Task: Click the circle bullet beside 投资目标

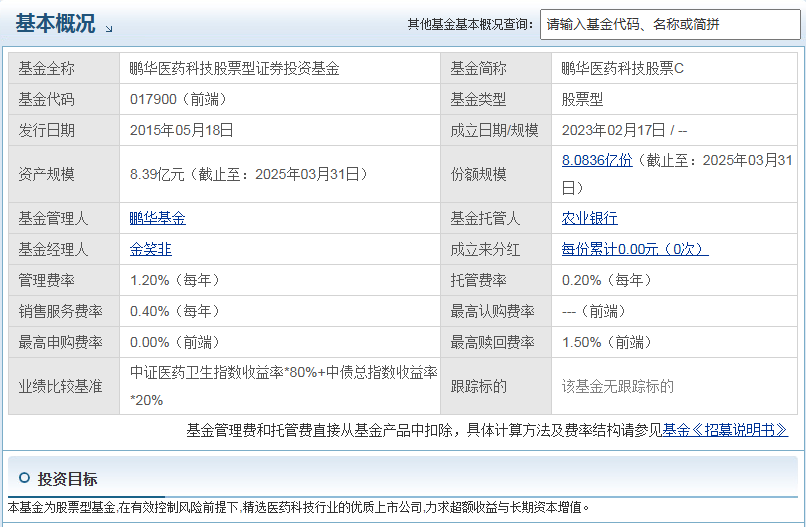Action: pos(24,478)
